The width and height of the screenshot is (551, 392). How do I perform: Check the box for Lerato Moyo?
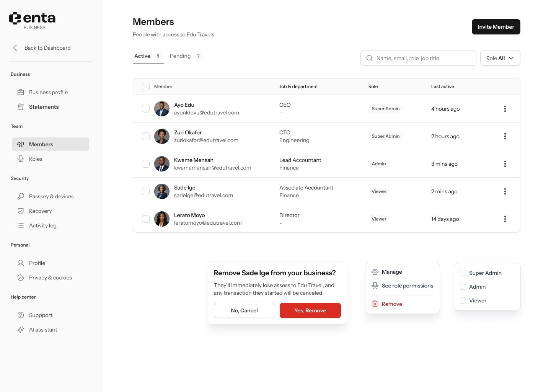click(146, 219)
